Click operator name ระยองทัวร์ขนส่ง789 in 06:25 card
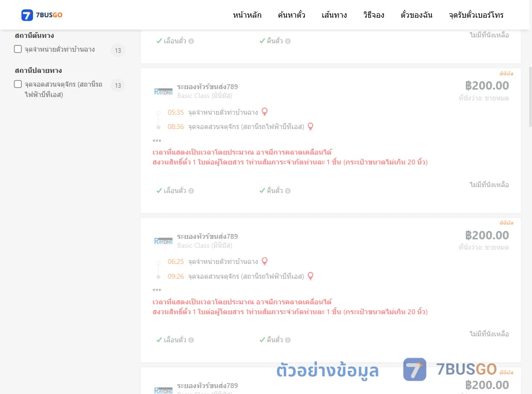532x394 pixels. pos(207,236)
